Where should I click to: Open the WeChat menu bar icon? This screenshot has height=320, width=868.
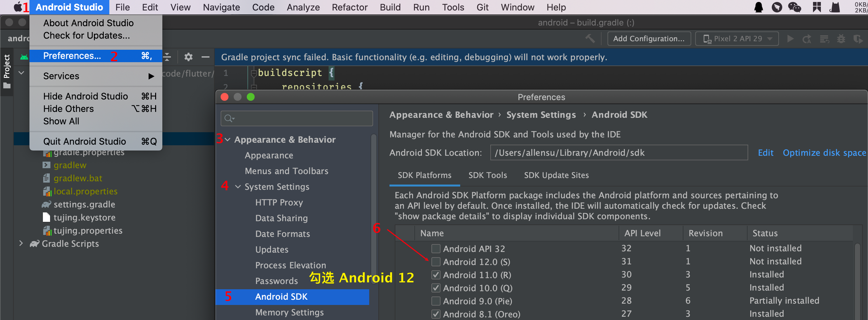795,7
